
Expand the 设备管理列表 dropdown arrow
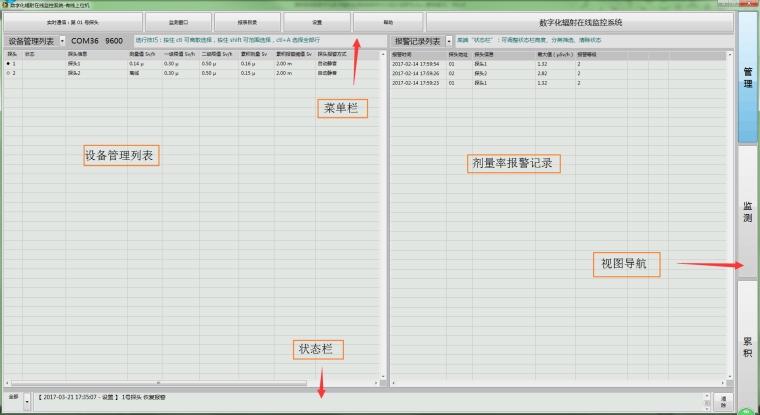point(62,41)
